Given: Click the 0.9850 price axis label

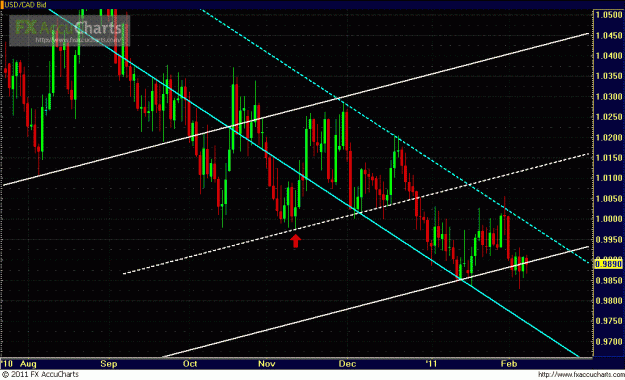Looking at the screenshot, I should pyautogui.click(x=609, y=280).
